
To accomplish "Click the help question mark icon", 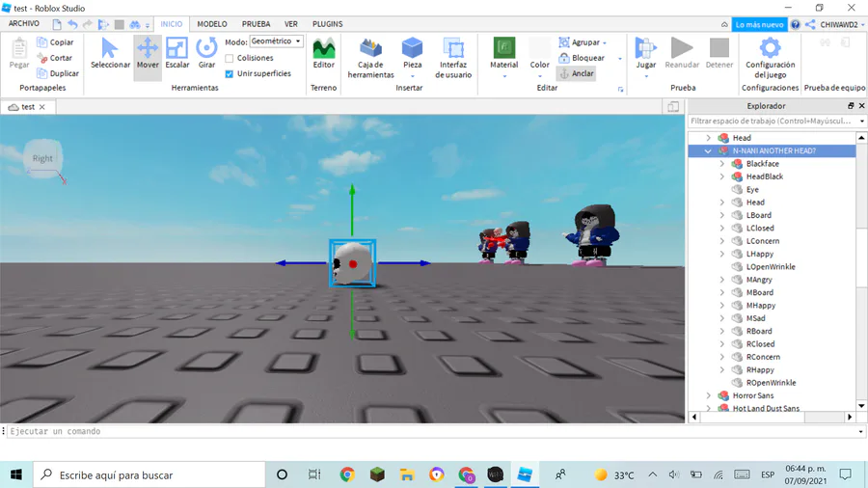I will (796, 24).
